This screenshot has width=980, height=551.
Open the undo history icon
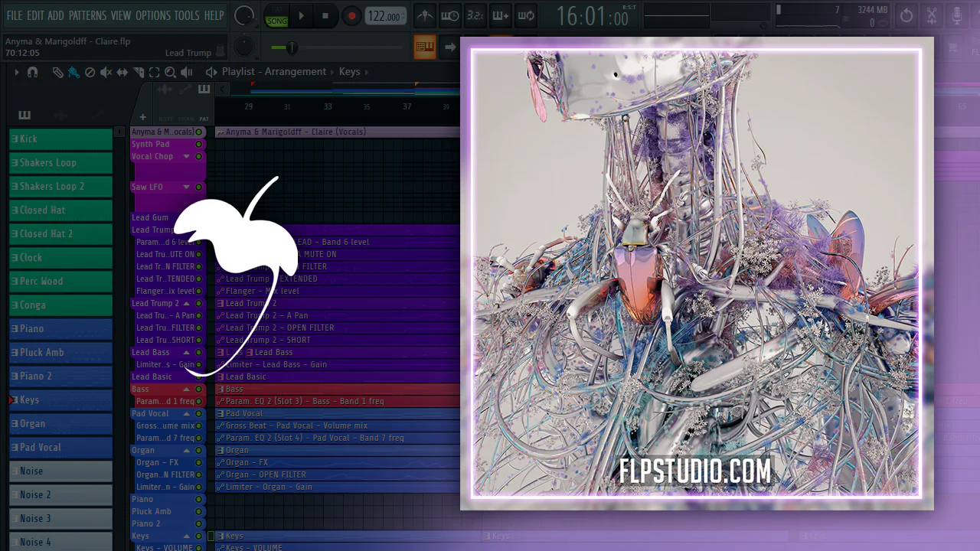click(906, 15)
